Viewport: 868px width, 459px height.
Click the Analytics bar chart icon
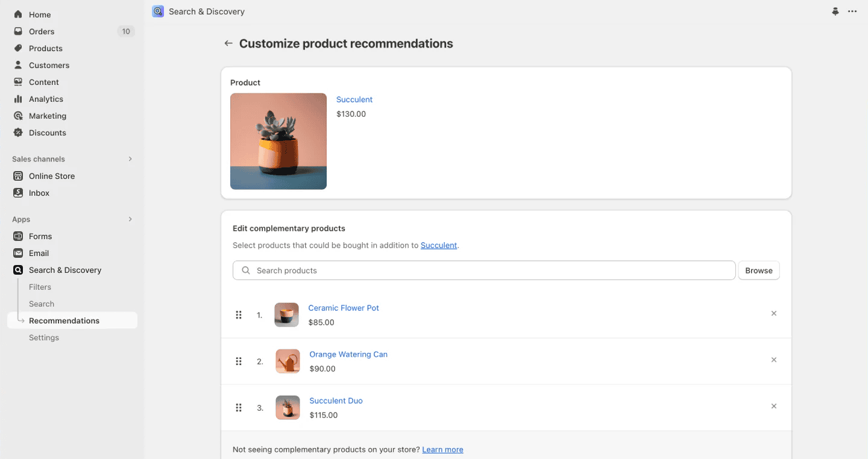point(18,99)
